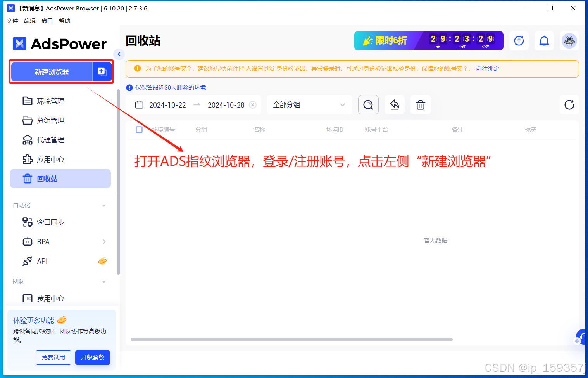Screen dimensions: 588x378
Task: Click the 体验更多功能 heading
Action: [34, 321]
